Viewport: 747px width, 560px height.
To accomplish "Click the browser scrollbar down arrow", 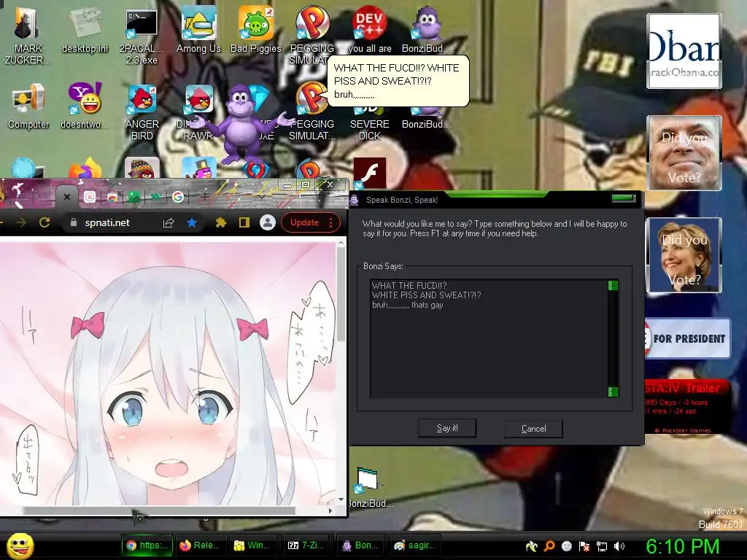I will click(x=341, y=499).
